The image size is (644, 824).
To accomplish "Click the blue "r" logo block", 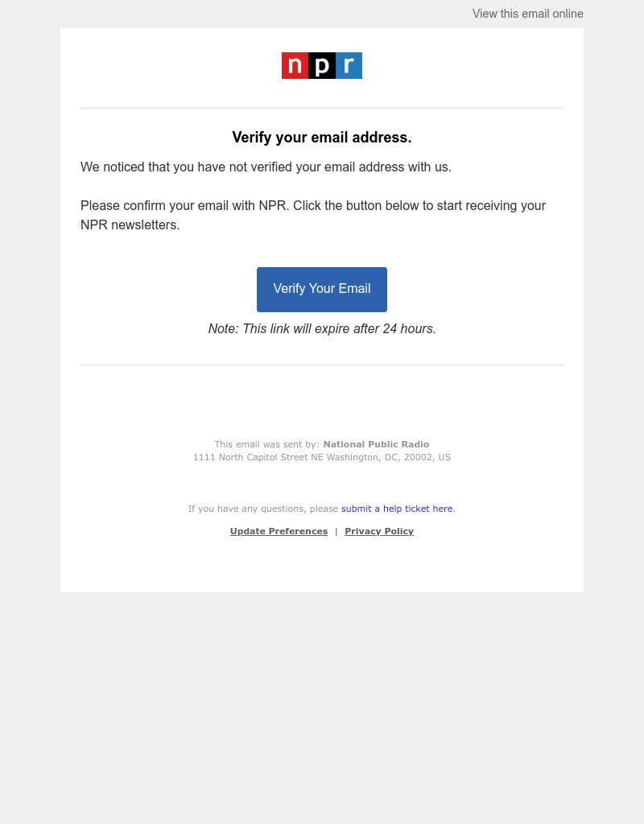I will [349, 65].
